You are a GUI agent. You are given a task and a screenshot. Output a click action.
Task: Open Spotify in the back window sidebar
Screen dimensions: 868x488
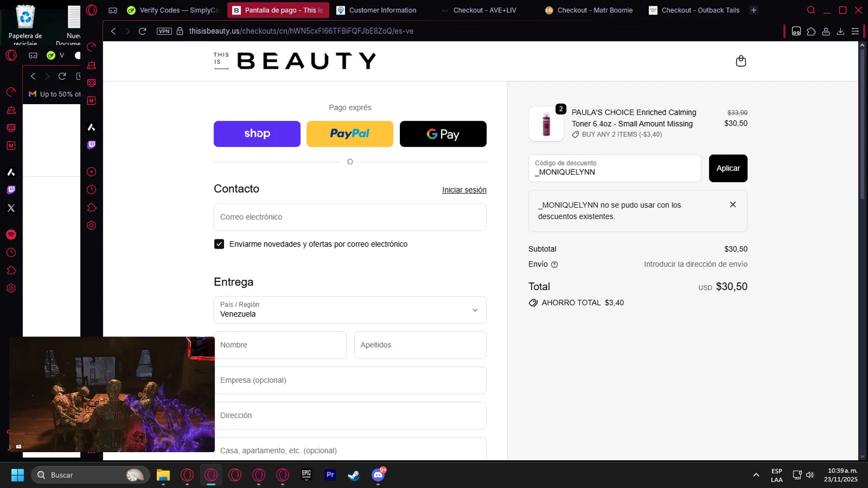pyautogui.click(x=11, y=235)
